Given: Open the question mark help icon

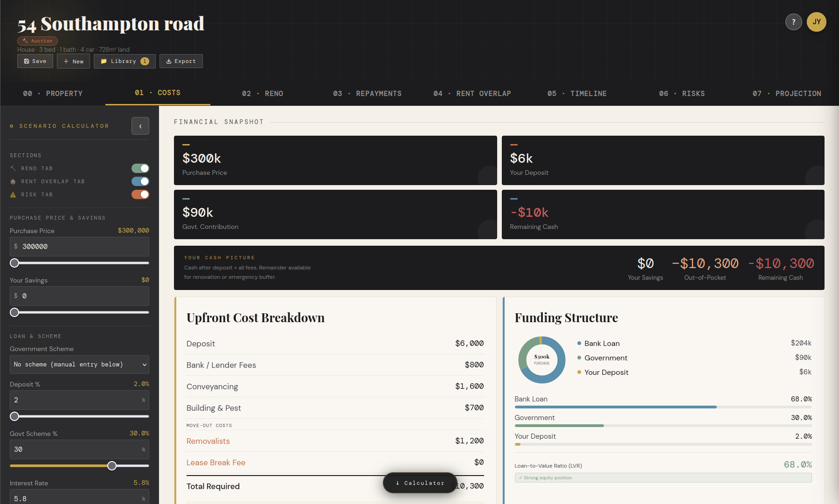Looking at the screenshot, I should coord(793,21).
